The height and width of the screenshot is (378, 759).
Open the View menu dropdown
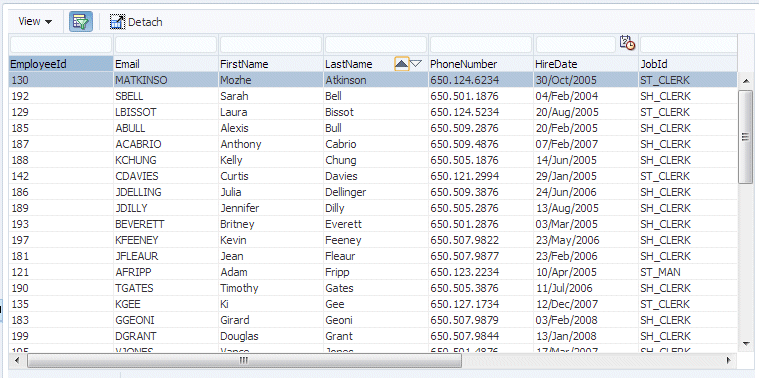click(35, 22)
